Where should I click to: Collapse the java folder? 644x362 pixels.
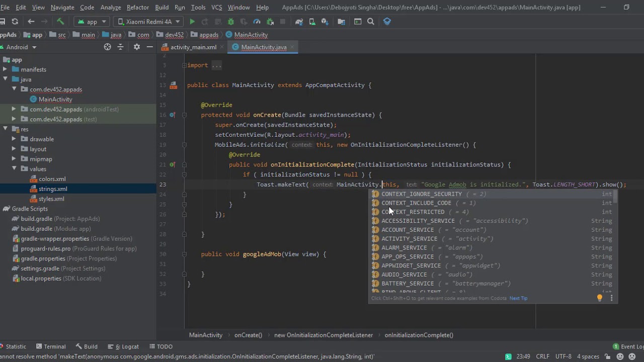[x=5, y=79]
